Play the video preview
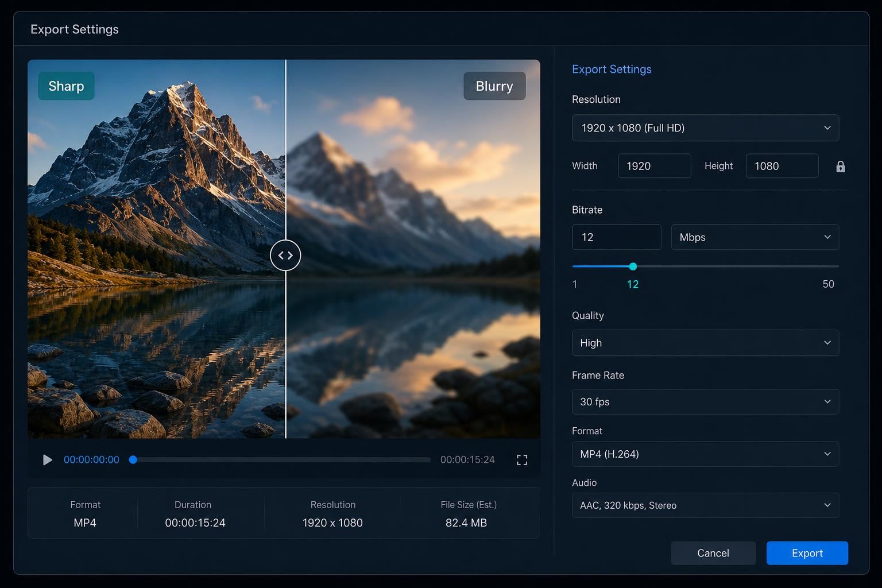This screenshot has height=588, width=882. point(48,460)
